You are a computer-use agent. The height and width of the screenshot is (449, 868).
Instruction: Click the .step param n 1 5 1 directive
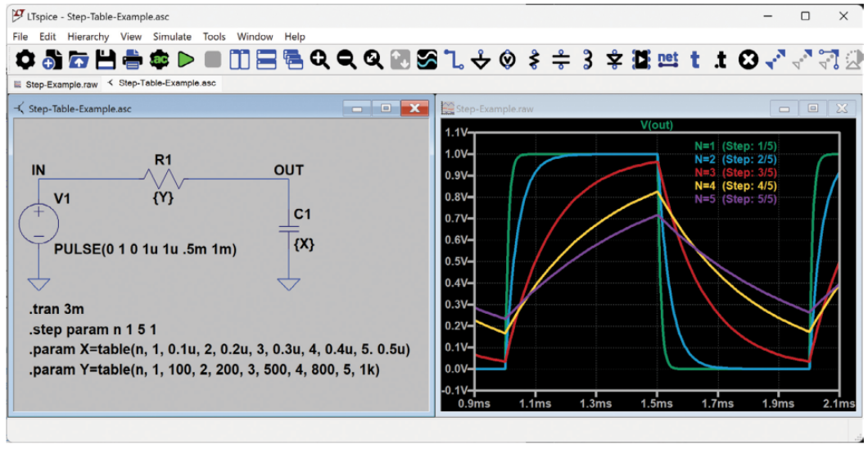93,330
